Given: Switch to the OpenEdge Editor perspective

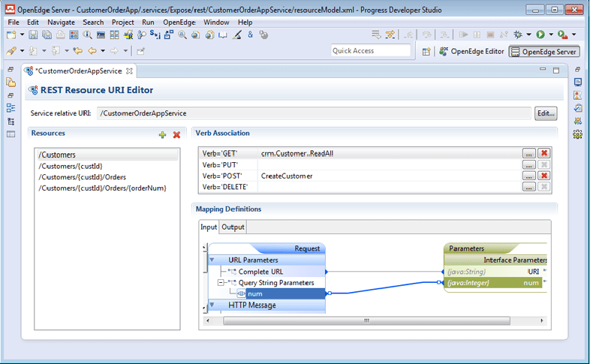Looking at the screenshot, I should point(471,52).
